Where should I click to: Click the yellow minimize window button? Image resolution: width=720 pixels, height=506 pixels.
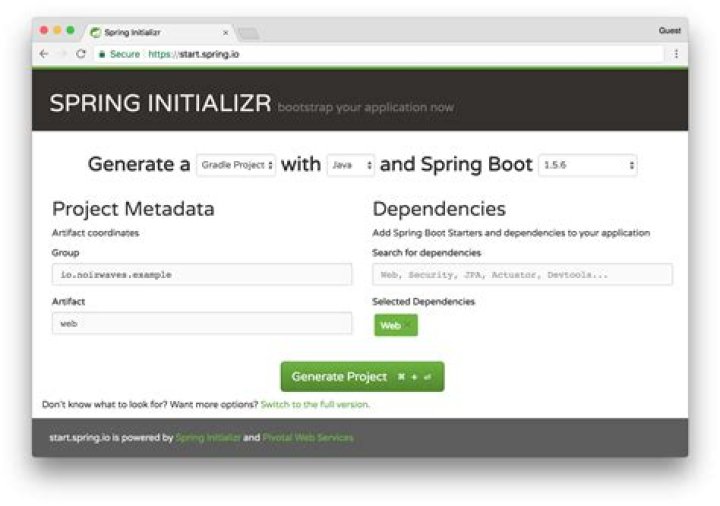[57, 30]
